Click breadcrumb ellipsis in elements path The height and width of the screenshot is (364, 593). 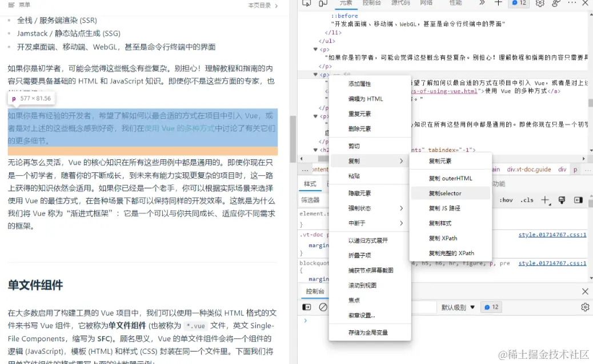point(305,169)
